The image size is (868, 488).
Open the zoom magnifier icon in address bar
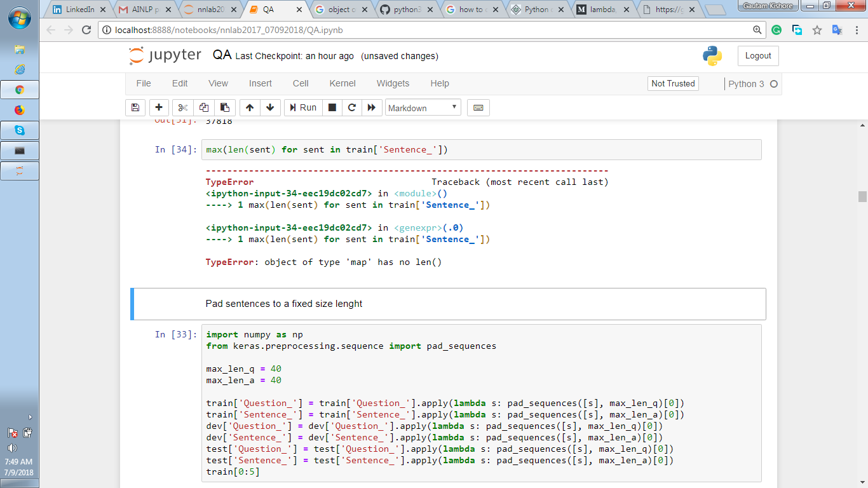pyautogui.click(x=757, y=30)
